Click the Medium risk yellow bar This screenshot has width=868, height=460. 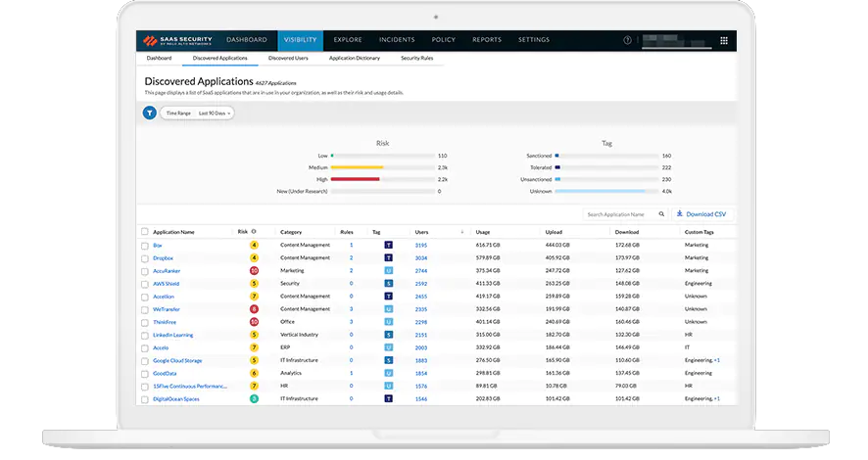(x=357, y=167)
